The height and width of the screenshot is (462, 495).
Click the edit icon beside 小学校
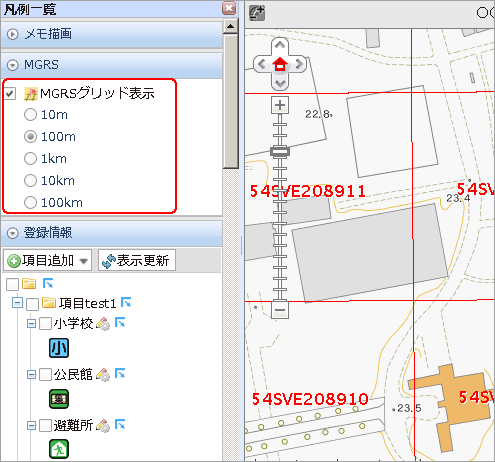[103, 324]
